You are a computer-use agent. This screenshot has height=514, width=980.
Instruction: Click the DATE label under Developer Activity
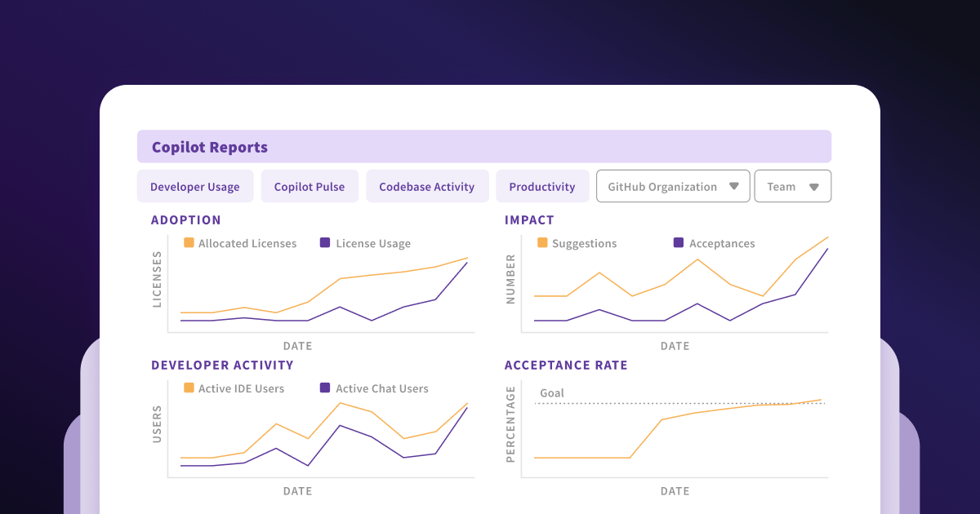pyautogui.click(x=298, y=491)
